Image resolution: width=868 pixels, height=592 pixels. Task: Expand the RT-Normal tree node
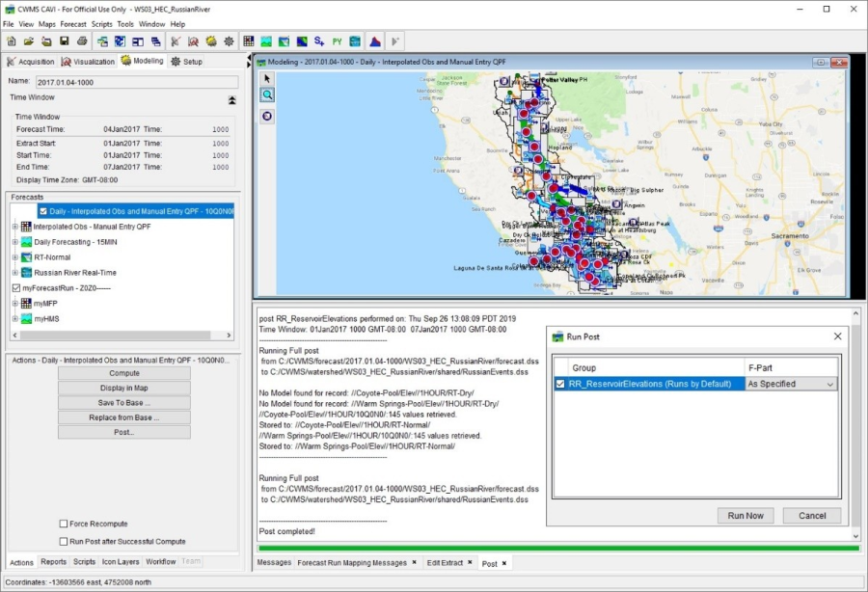[14, 257]
